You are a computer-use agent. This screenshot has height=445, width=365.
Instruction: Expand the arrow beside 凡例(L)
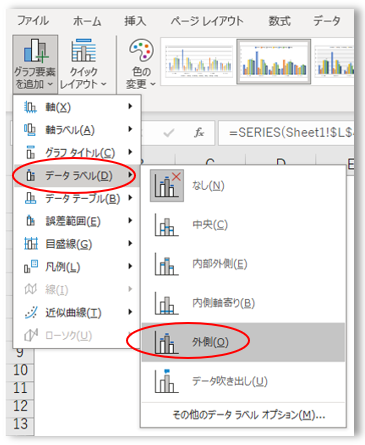click(130, 266)
